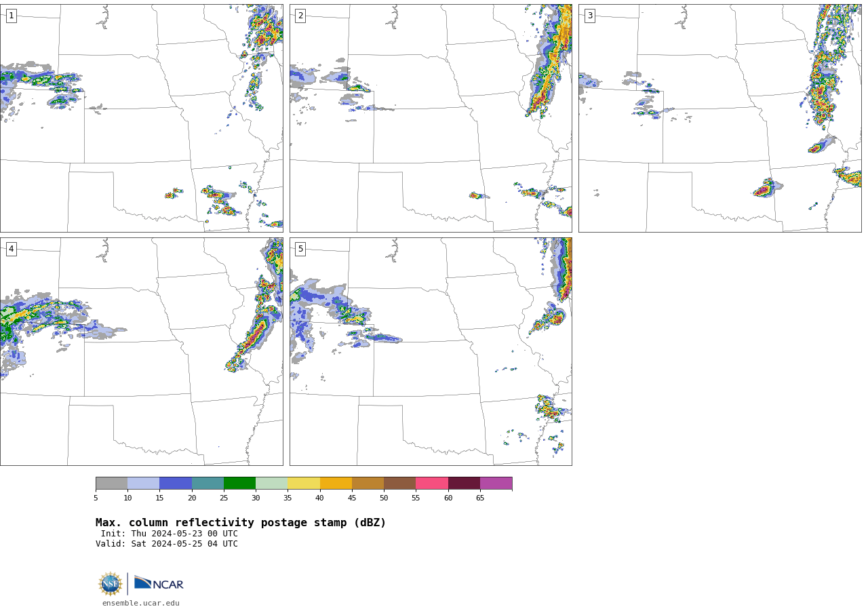The width and height of the screenshot is (868, 611).
Task: Select the pale green 30-35 dBZ swatch
Action: 271,483
